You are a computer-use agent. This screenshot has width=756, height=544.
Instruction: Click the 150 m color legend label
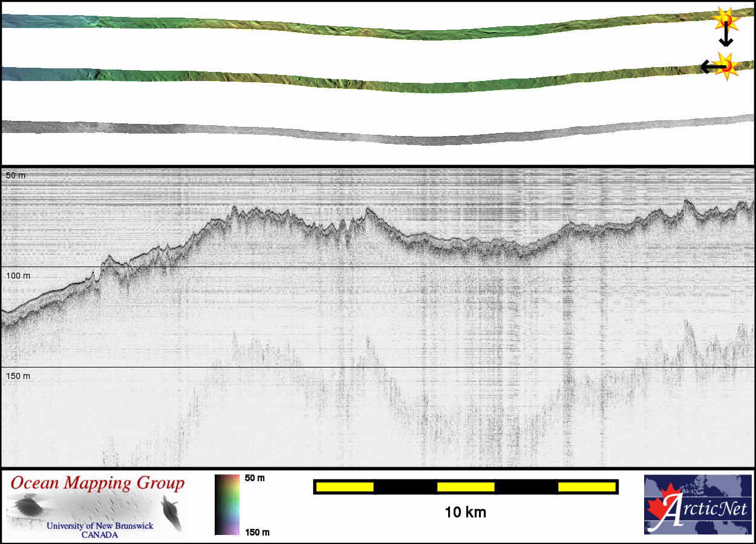pyautogui.click(x=256, y=532)
